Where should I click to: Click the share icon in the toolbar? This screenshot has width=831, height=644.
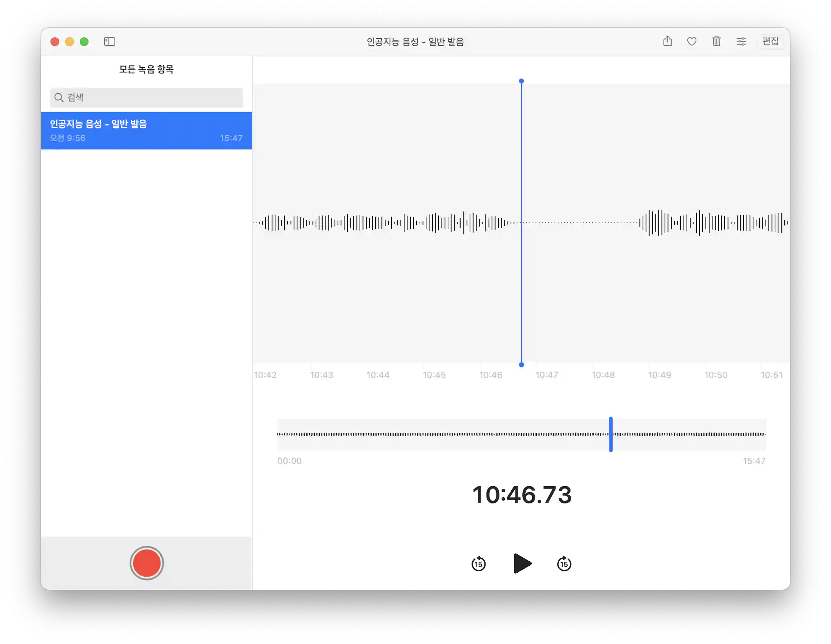point(668,41)
